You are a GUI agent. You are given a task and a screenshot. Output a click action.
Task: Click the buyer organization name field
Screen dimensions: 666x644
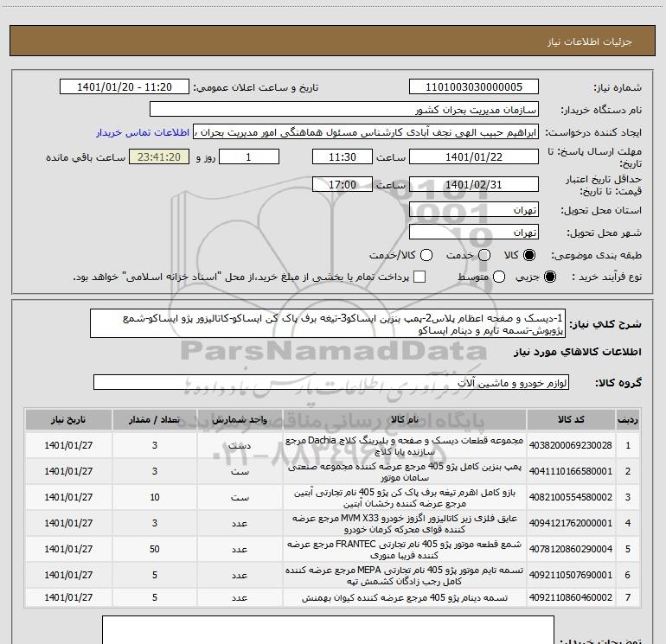344,110
